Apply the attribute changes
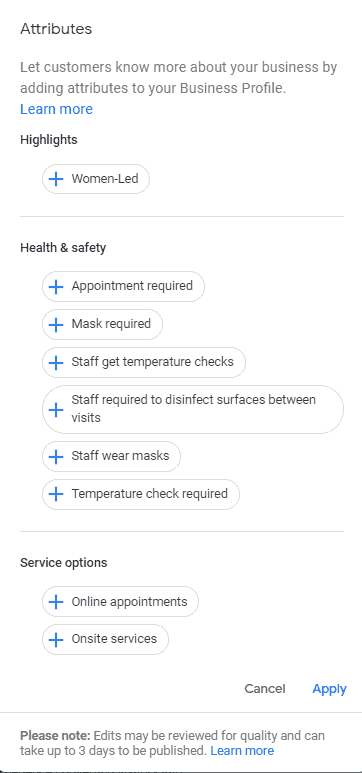 (329, 689)
